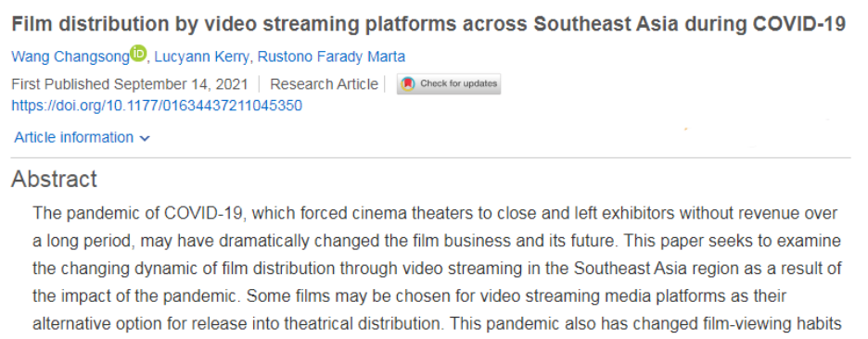Click the Research Article type label

click(x=324, y=84)
